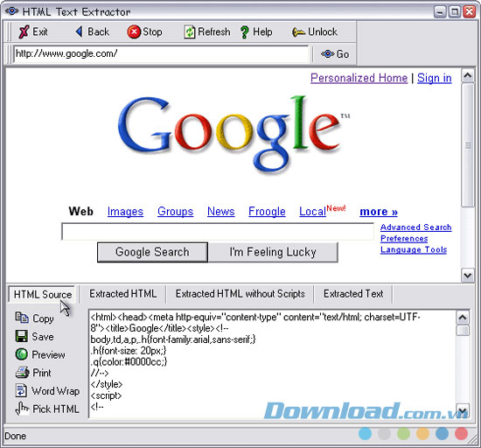Open the News link
481x448 pixels.
(x=221, y=212)
